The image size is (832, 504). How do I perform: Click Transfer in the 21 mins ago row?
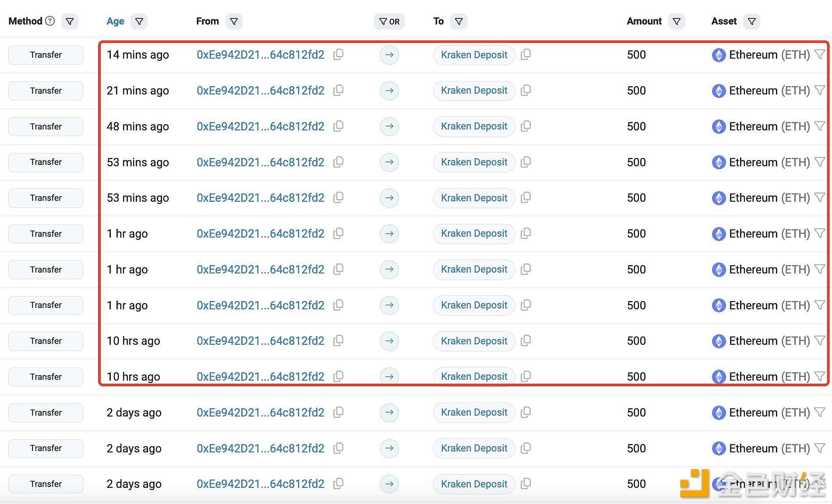(46, 91)
